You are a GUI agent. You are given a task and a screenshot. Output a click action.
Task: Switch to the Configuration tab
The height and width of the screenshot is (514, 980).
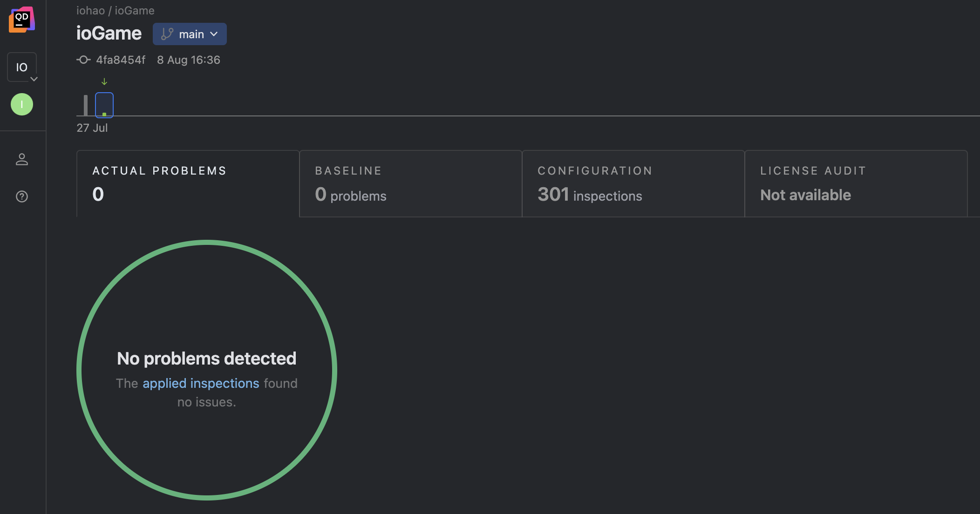(633, 183)
